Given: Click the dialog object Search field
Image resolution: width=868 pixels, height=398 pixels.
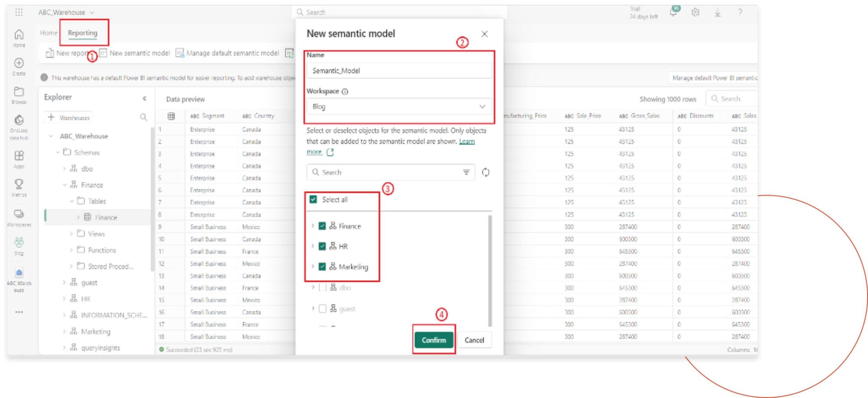Looking at the screenshot, I should click(x=390, y=172).
